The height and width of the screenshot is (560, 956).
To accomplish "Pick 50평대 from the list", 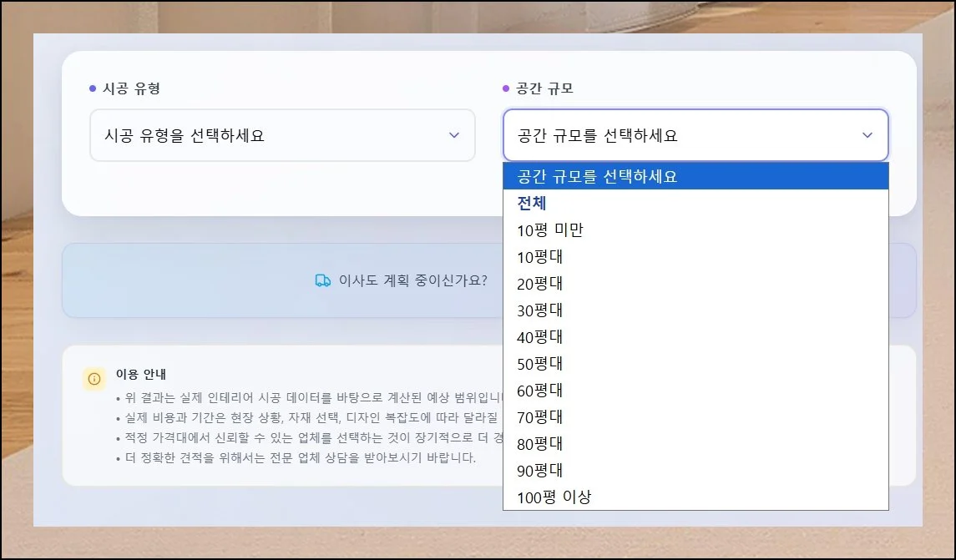I will (x=695, y=364).
